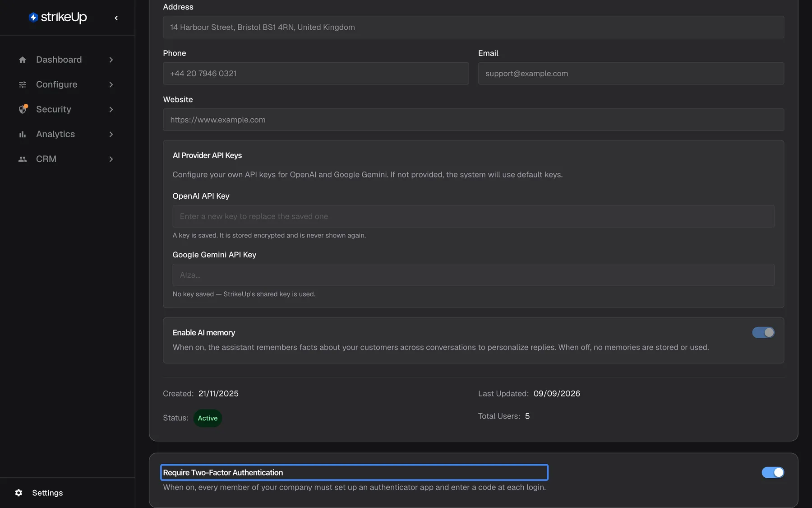Open the Security menu item
Viewport: 812px width, 508px height.
[x=67, y=109]
